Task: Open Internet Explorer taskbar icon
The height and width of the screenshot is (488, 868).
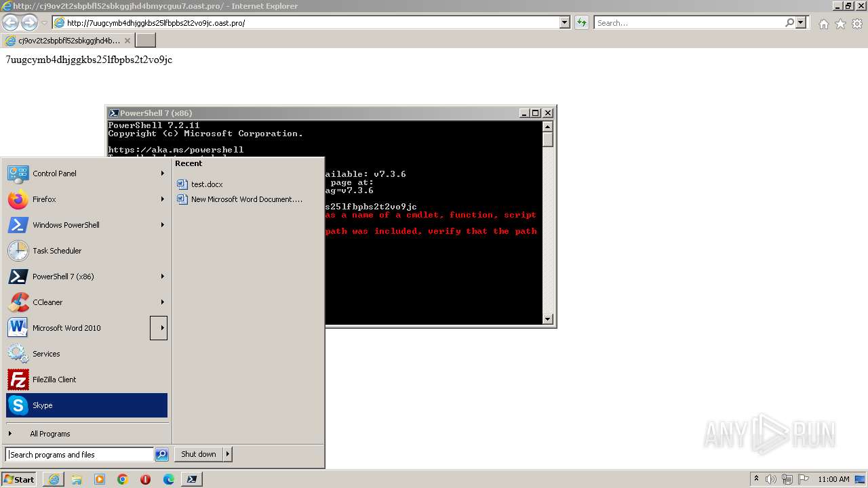Action: [x=54, y=479]
